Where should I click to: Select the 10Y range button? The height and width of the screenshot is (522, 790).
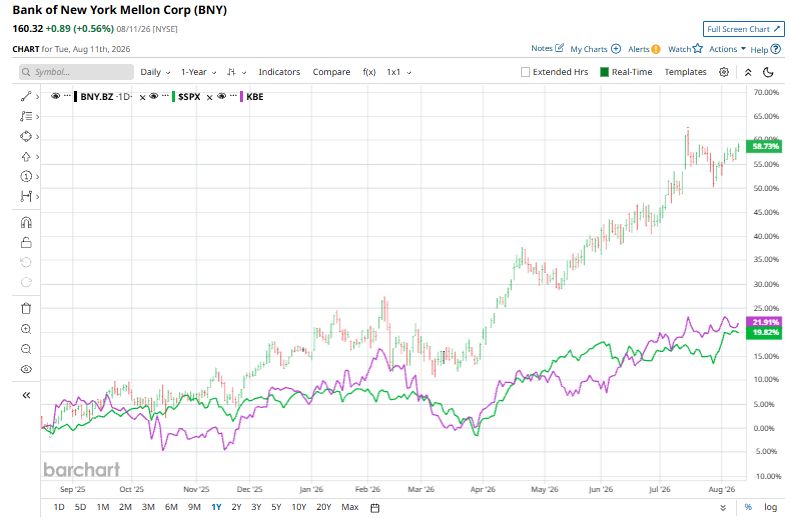click(x=299, y=507)
